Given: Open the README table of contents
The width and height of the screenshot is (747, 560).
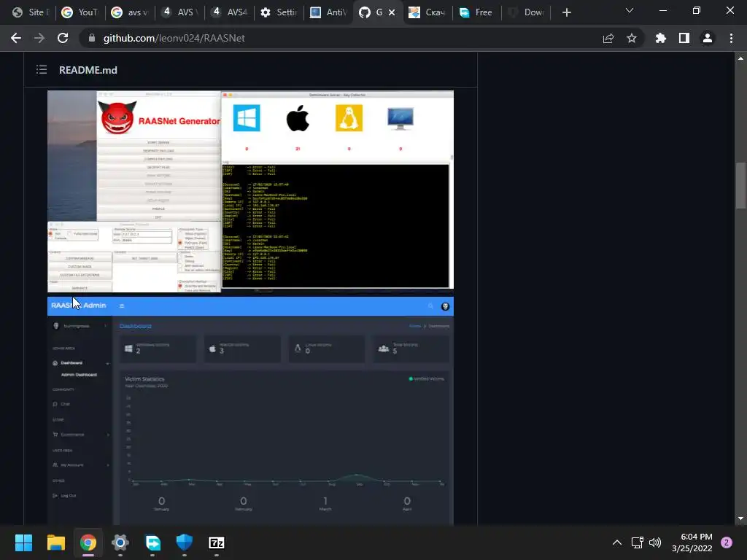Looking at the screenshot, I should [42, 69].
